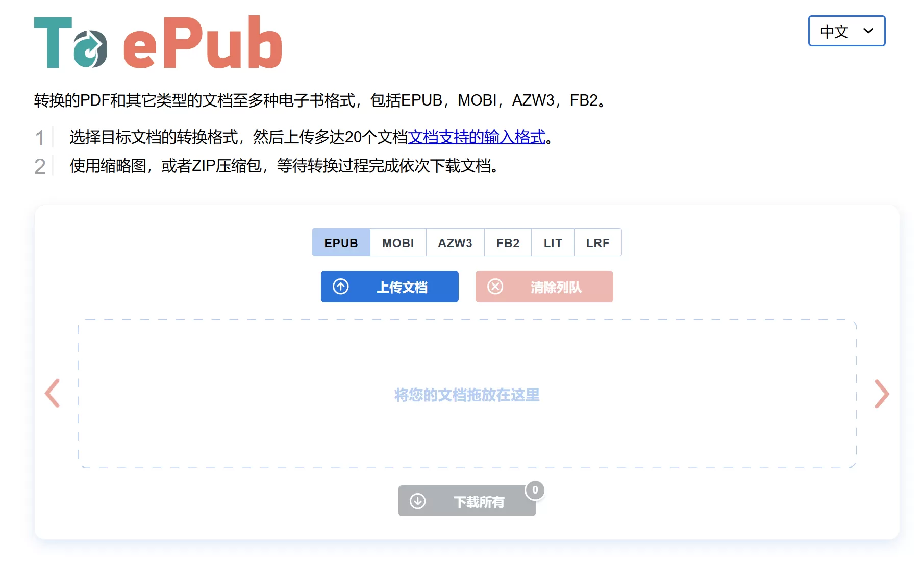Image resolution: width=924 pixels, height=571 pixels.
Task: Switch to the LRF format tab
Action: point(597,243)
